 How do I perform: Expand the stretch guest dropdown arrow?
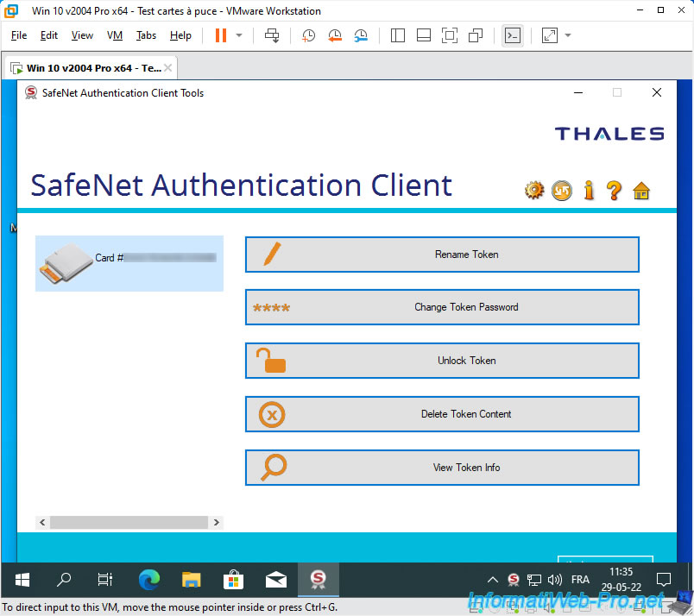click(x=568, y=35)
